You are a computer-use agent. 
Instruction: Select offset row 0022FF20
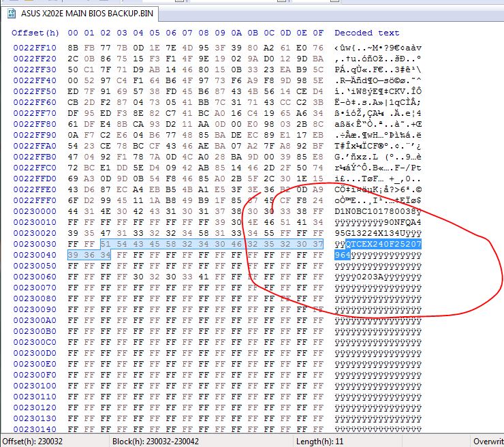click(x=35, y=59)
